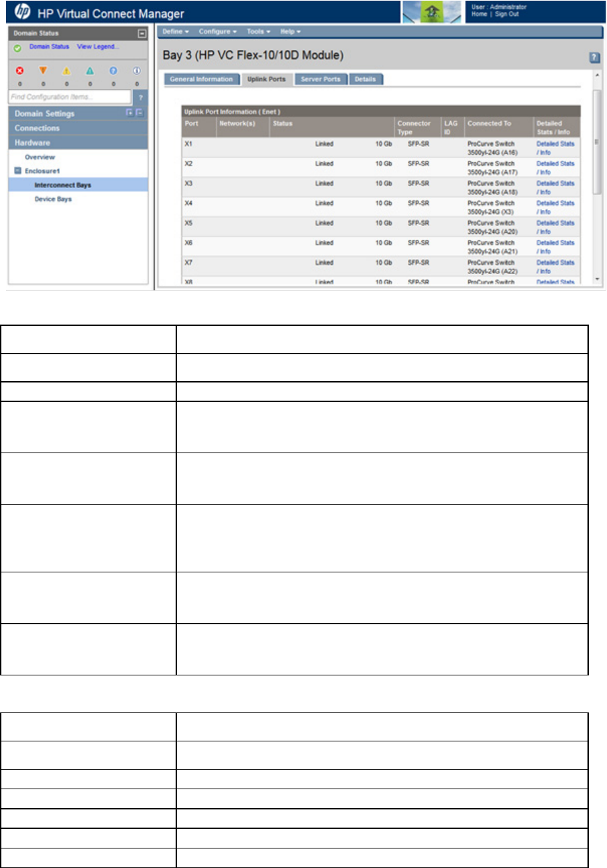Open Detailed Stats for port X5
This screenshot has width=607, height=868.
pos(555,227)
